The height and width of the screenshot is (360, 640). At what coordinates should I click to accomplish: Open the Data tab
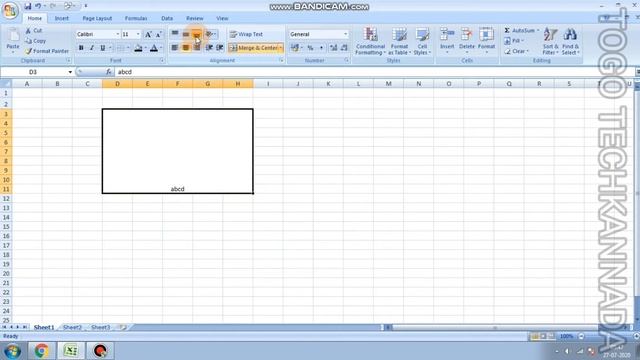(167, 18)
